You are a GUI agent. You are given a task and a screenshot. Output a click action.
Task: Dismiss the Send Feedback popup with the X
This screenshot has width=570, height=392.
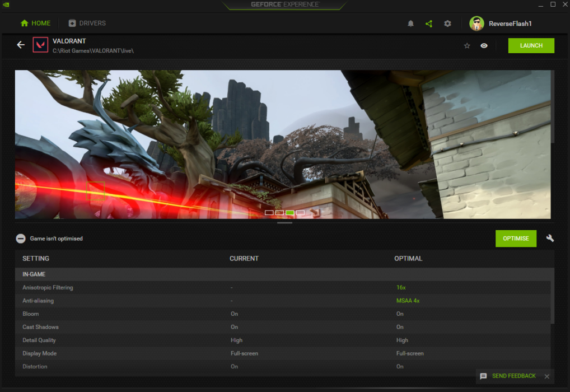click(547, 376)
